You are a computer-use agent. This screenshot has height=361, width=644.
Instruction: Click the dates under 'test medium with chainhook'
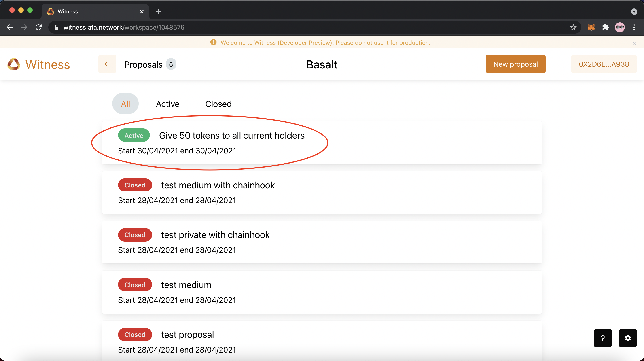(177, 200)
